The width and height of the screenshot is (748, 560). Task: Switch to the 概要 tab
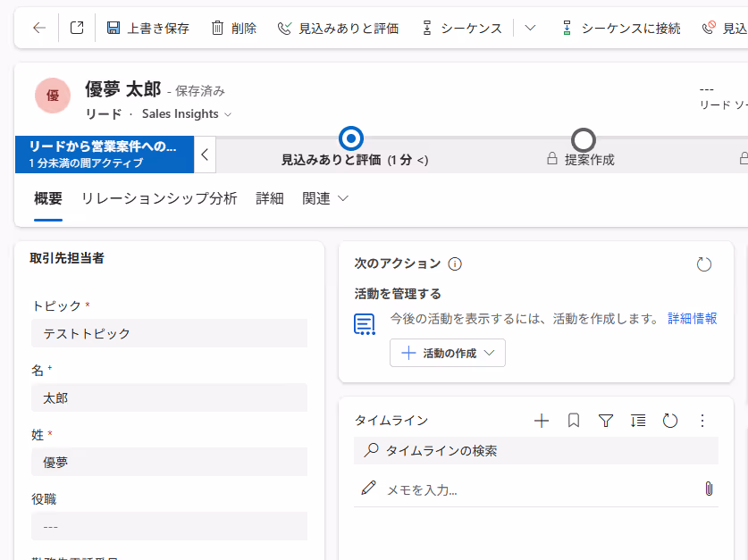click(48, 198)
